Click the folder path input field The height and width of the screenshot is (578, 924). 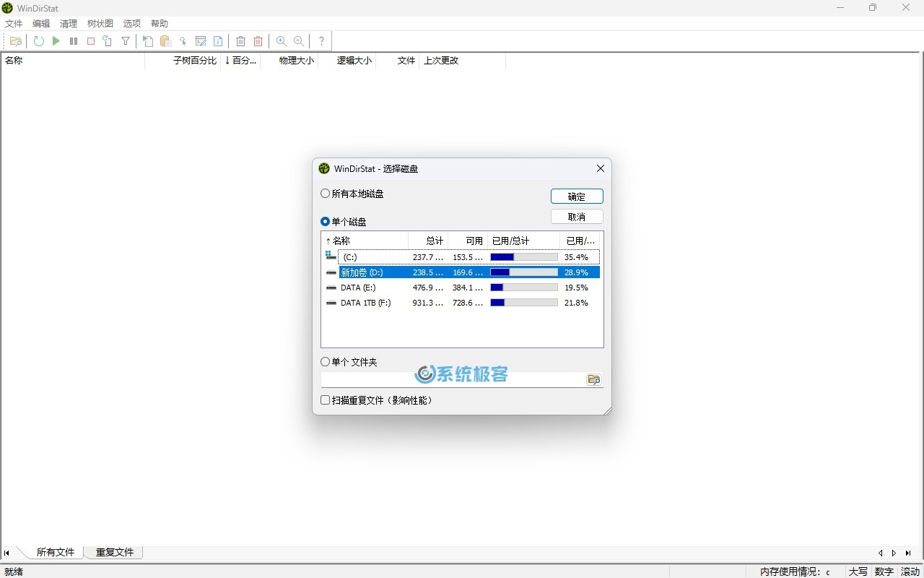(x=453, y=379)
